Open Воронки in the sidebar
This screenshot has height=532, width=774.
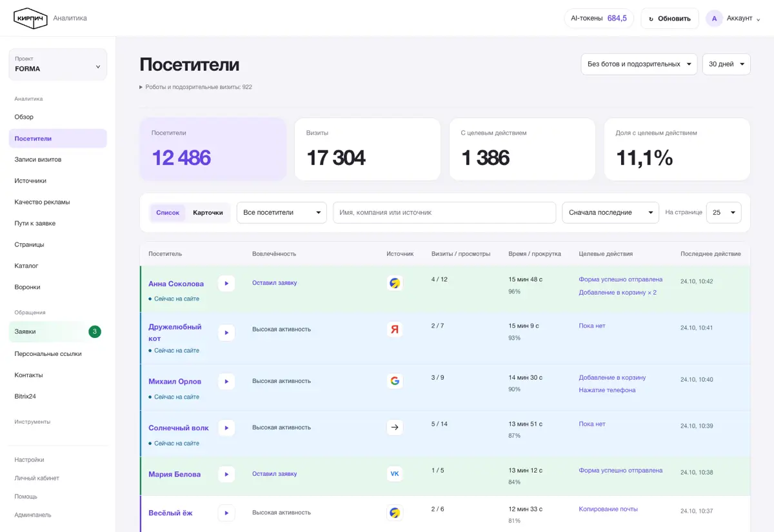tap(58, 287)
